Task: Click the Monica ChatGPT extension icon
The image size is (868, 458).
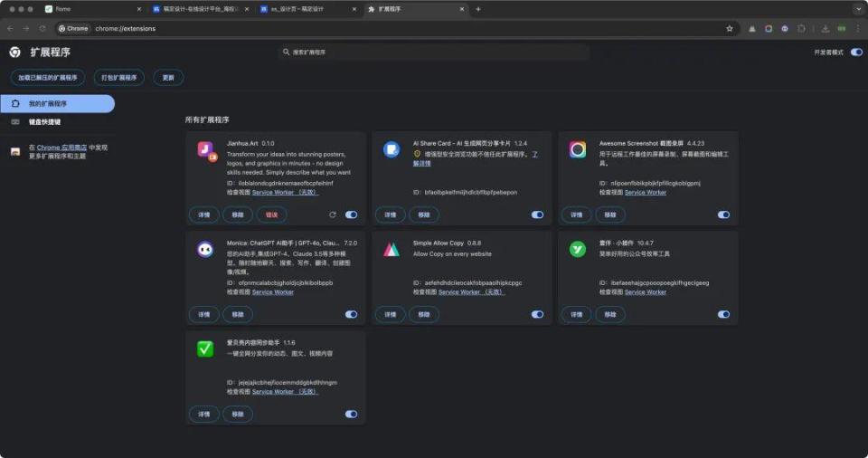Action: [205, 250]
